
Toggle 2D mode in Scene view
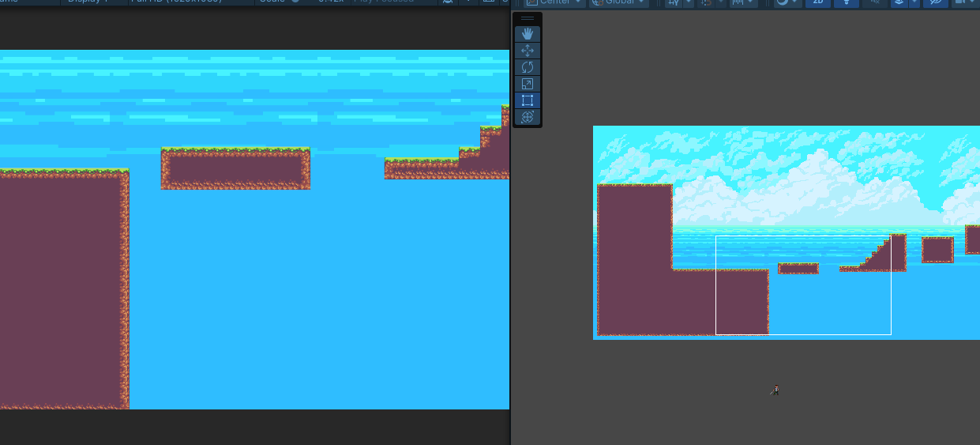818,2
